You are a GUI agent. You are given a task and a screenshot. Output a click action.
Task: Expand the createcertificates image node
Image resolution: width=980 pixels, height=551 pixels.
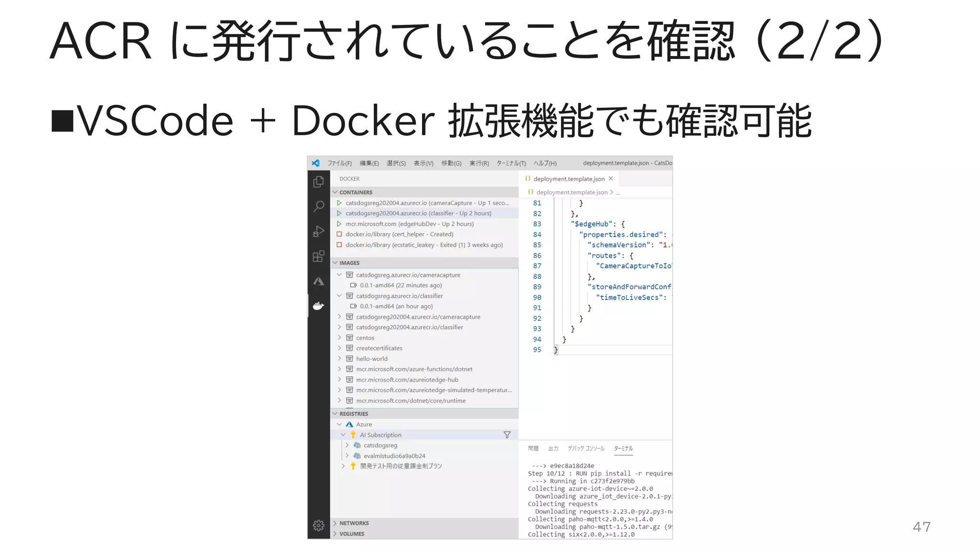pos(339,348)
